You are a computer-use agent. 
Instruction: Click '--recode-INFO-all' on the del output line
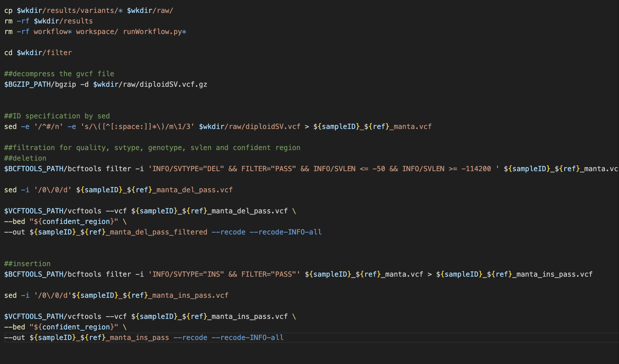tap(285, 232)
